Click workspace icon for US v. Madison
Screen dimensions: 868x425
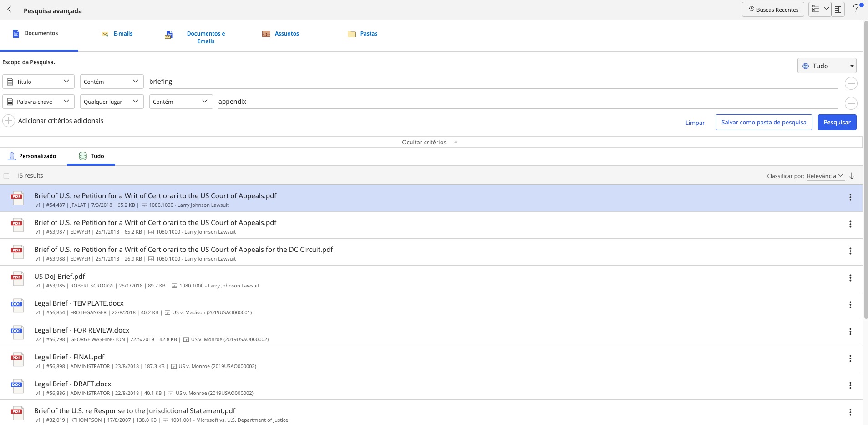168,313
